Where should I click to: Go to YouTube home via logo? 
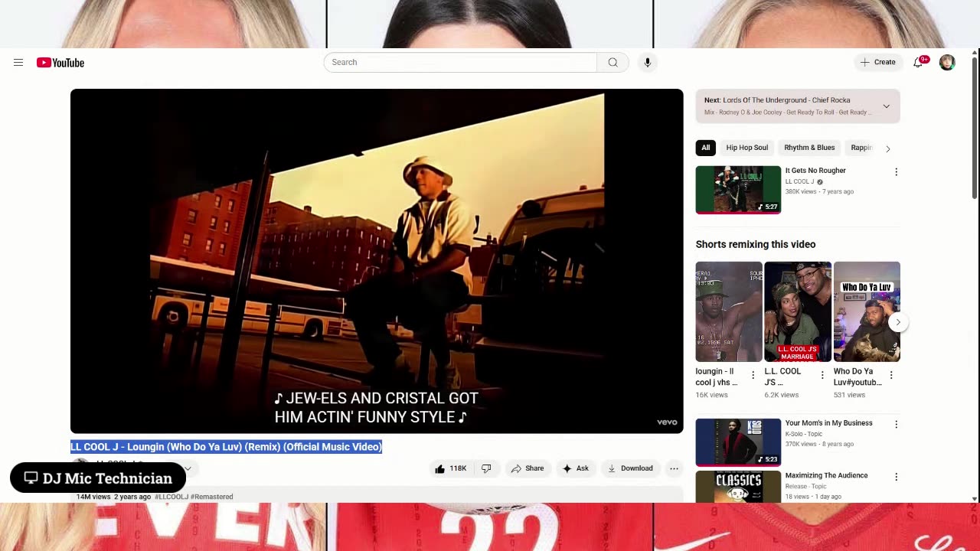60,63
